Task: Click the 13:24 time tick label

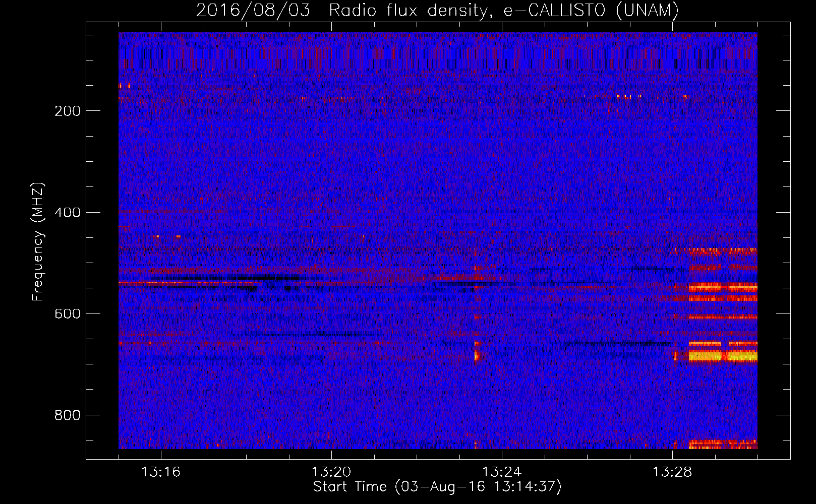Action: pos(502,472)
